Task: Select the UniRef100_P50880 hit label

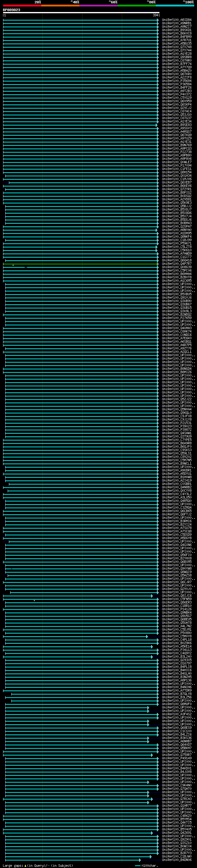Action: 177,633
